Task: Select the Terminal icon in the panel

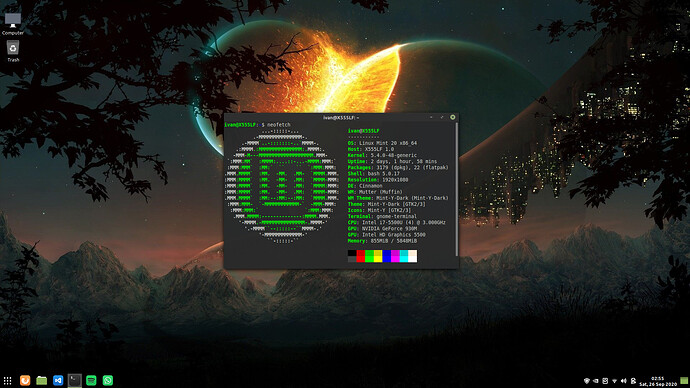Action: (74, 380)
